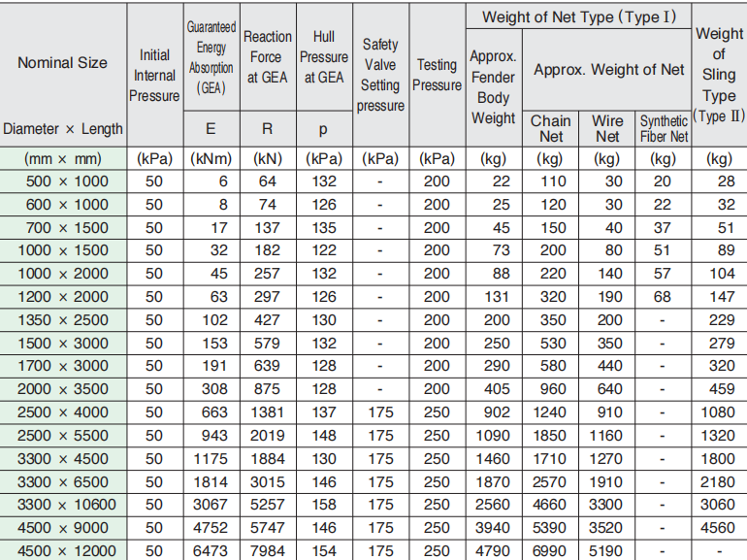Click the 'Testing Pressure' column header

pos(437,75)
